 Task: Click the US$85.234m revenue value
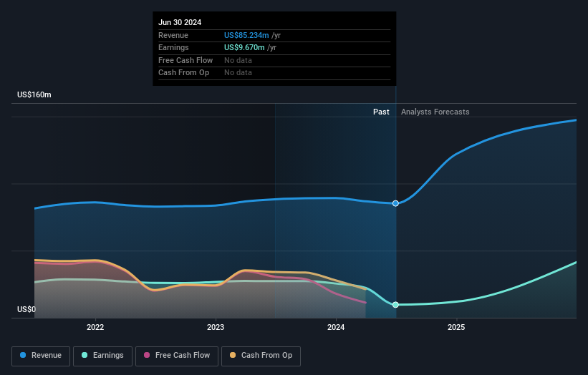tap(246, 35)
